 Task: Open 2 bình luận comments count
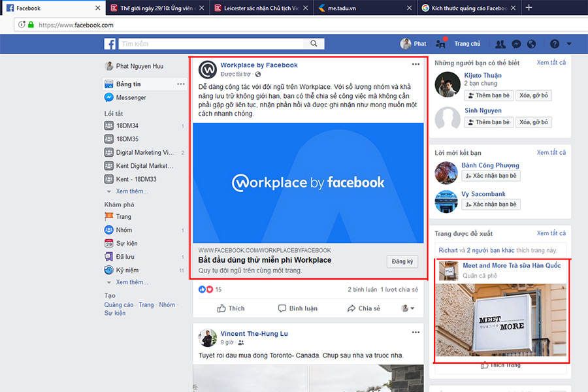(x=362, y=289)
